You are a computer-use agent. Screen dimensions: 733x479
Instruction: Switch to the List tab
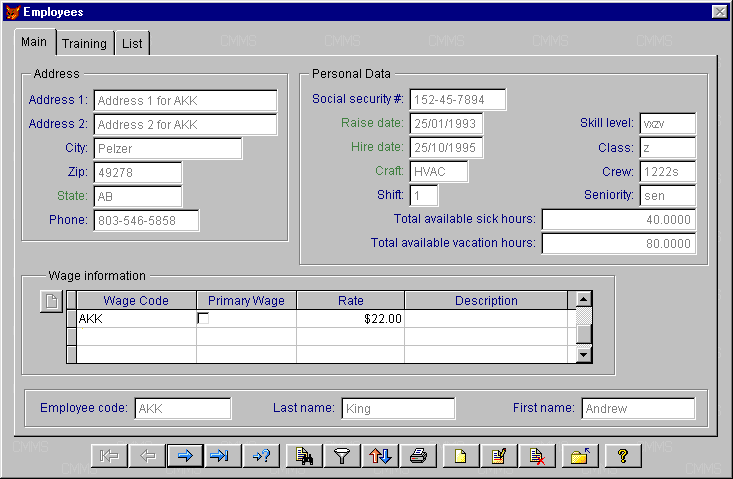tap(132, 44)
